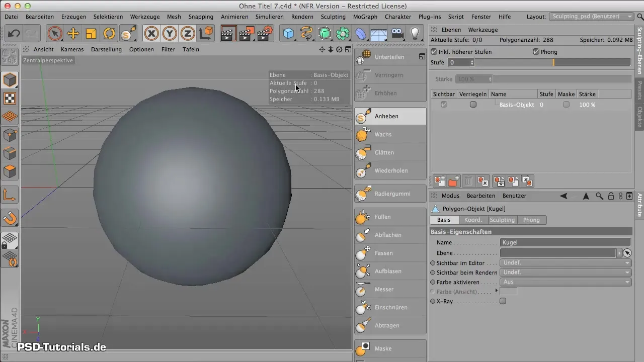Choose the Fassen brush
Screen dimensions: 644x362
point(390,253)
